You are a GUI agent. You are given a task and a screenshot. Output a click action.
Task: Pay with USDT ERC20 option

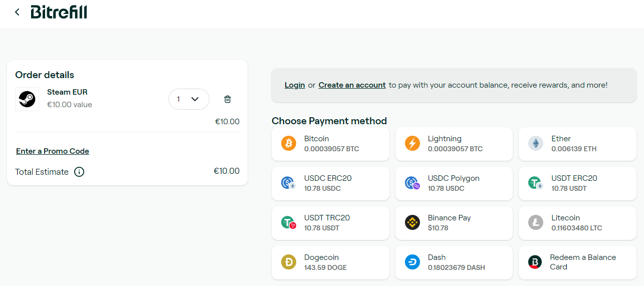577,183
